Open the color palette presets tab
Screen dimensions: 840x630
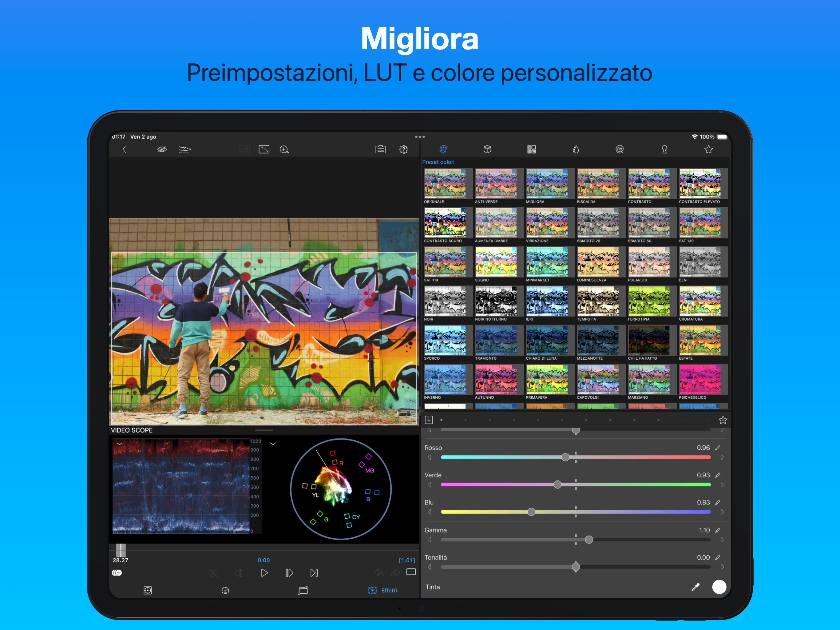443,149
